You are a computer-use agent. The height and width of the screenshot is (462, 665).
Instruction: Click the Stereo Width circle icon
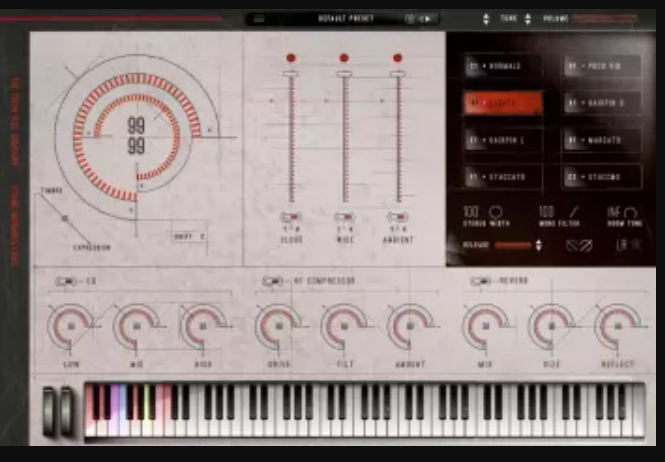(495, 212)
